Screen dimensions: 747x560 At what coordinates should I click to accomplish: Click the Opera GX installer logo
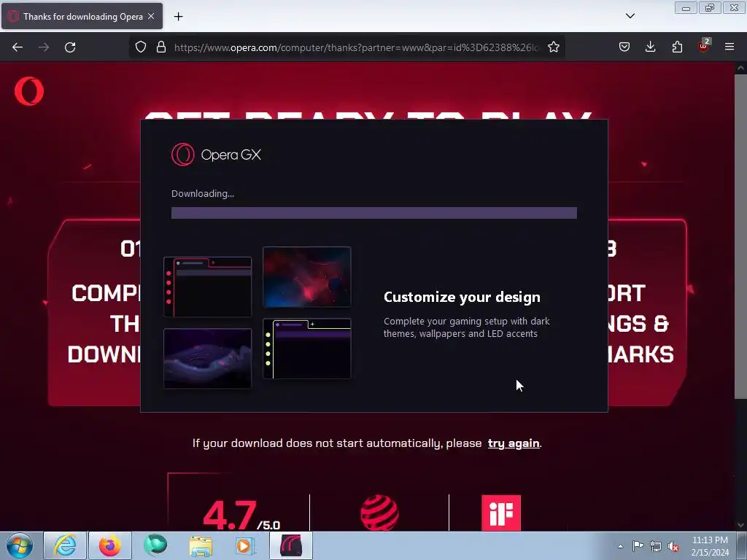coord(216,155)
